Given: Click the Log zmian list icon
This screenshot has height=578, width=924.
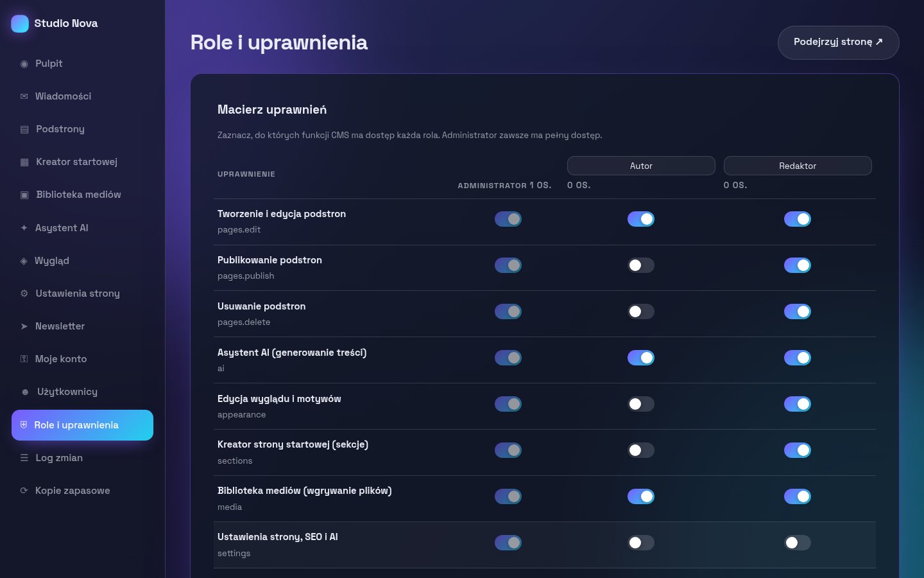Looking at the screenshot, I should (24, 458).
